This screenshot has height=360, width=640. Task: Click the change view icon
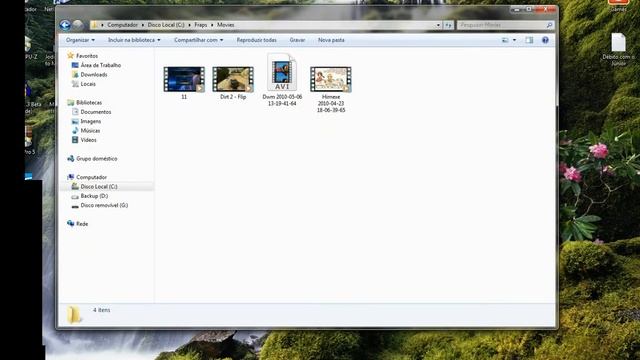(505, 40)
